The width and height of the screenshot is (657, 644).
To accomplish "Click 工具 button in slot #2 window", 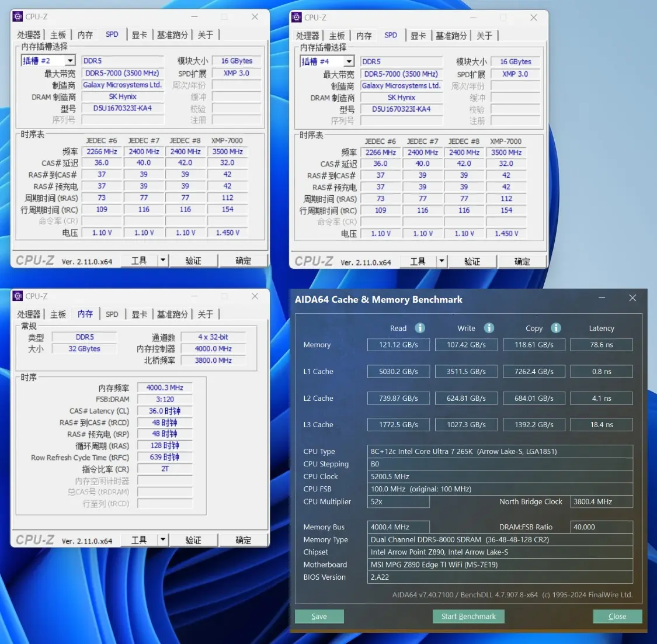I will point(139,261).
